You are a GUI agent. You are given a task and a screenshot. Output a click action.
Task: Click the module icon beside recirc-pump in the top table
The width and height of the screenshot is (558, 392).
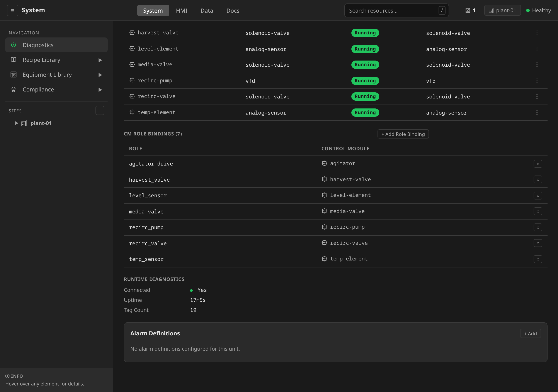pyautogui.click(x=132, y=80)
